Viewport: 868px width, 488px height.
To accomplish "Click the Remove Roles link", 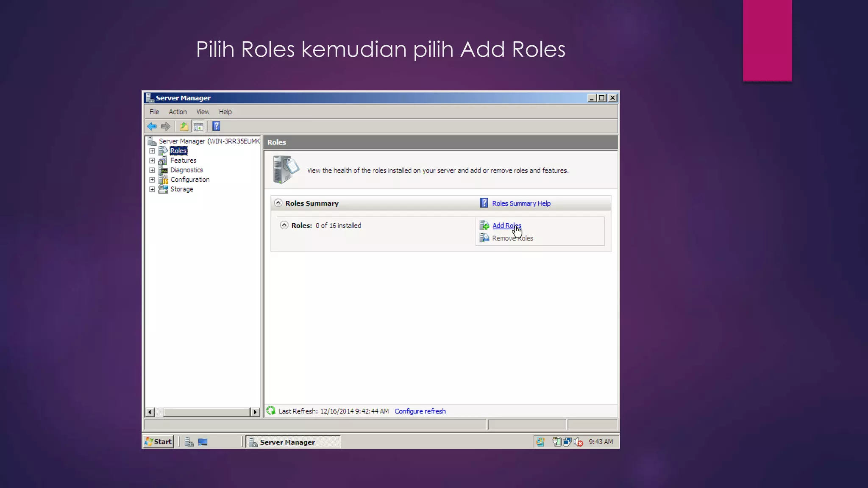I will (512, 238).
